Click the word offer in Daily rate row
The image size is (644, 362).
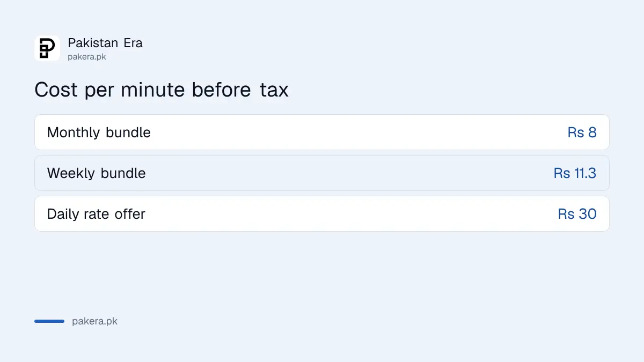130,214
